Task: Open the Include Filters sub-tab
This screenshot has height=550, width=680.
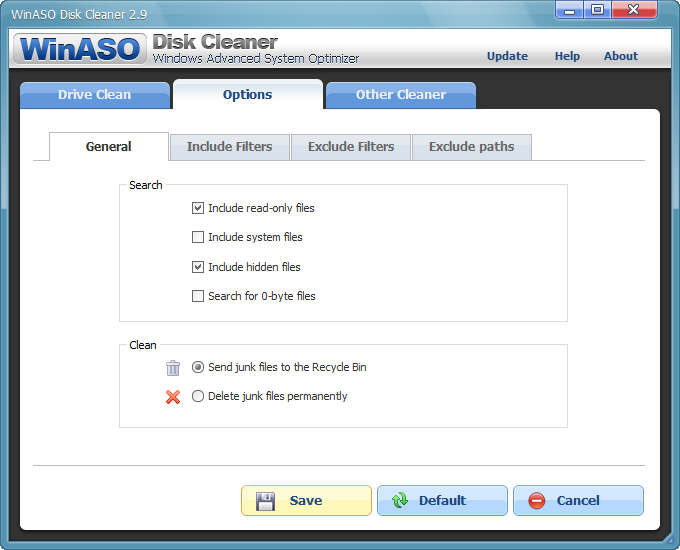Action: click(229, 147)
